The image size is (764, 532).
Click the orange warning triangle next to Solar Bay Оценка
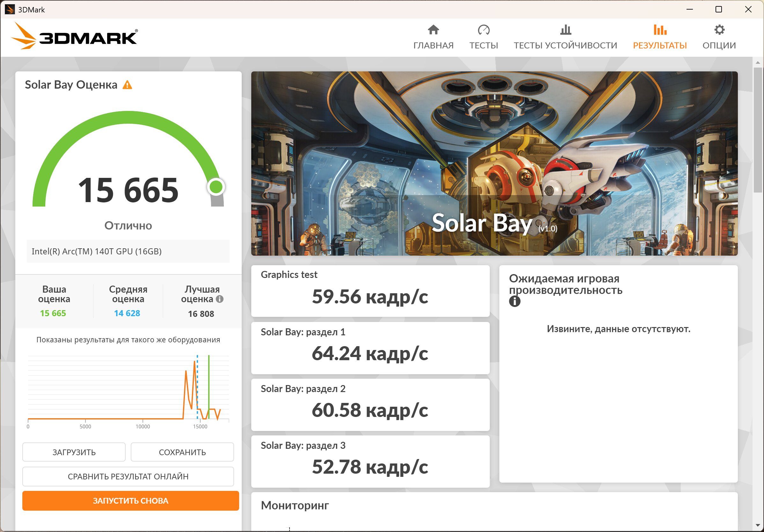coord(128,85)
